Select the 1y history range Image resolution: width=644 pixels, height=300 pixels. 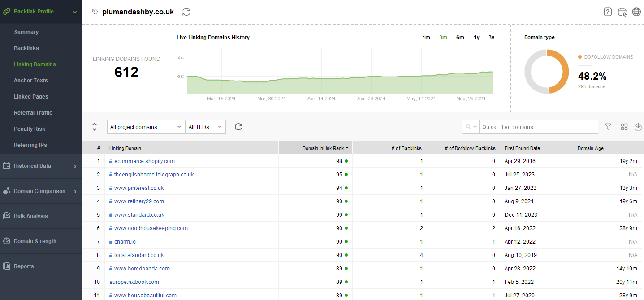pyautogui.click(x=477, y=38)
